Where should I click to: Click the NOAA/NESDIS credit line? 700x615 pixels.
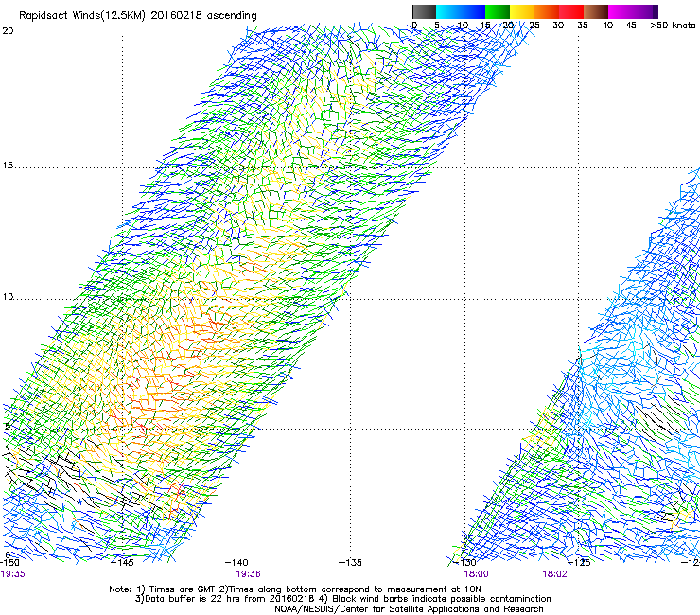(x=409, y=609)
